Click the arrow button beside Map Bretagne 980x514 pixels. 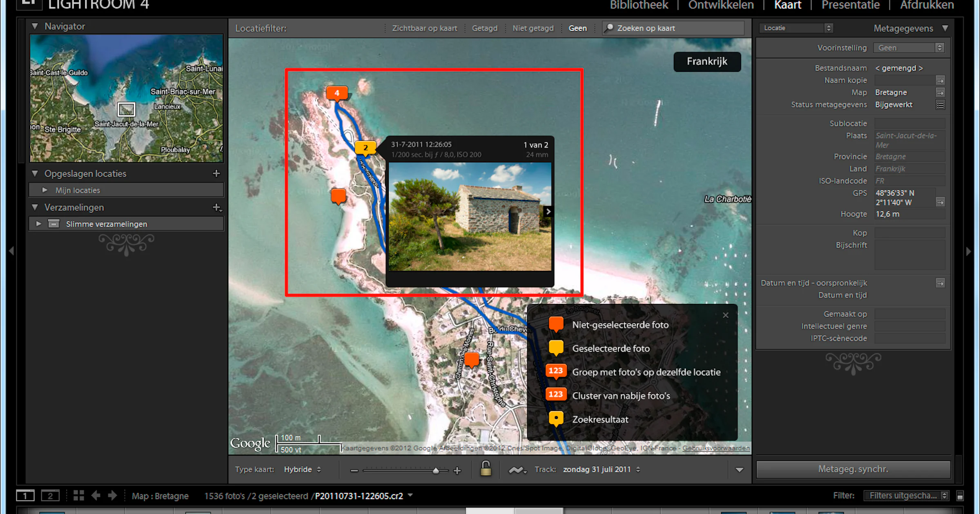click(940, 93)
